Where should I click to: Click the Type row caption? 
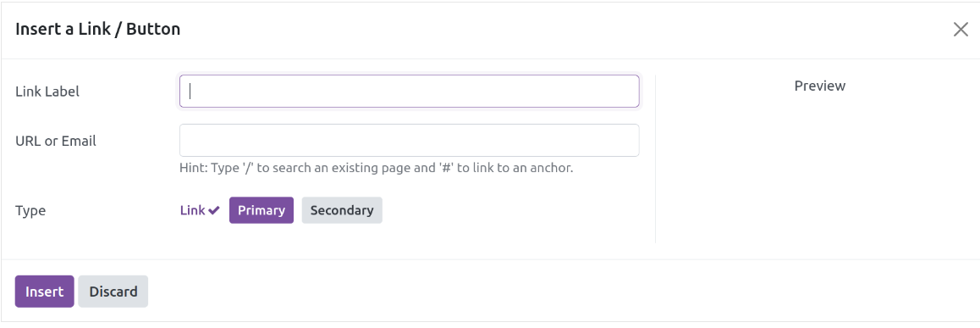(x=30, y=210)
